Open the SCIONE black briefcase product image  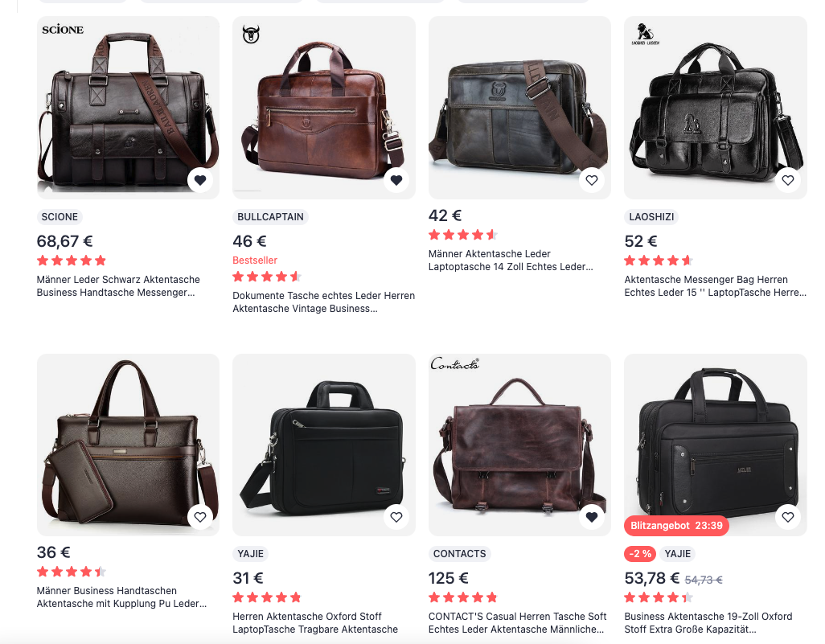(128, 108)
